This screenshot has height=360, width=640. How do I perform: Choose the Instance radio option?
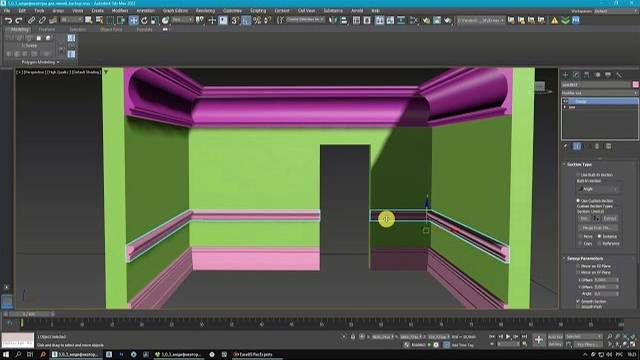tap(599, 236)
